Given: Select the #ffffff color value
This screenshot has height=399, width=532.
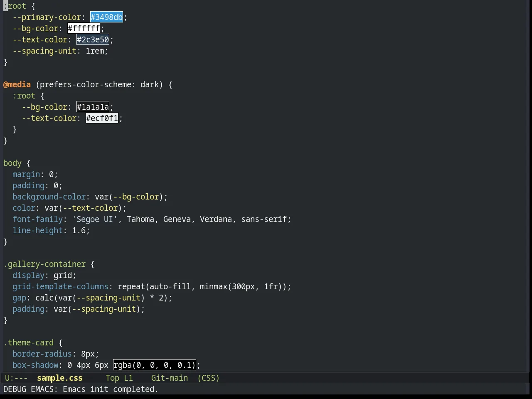Looking at the screenshot, I should (84, 28).
